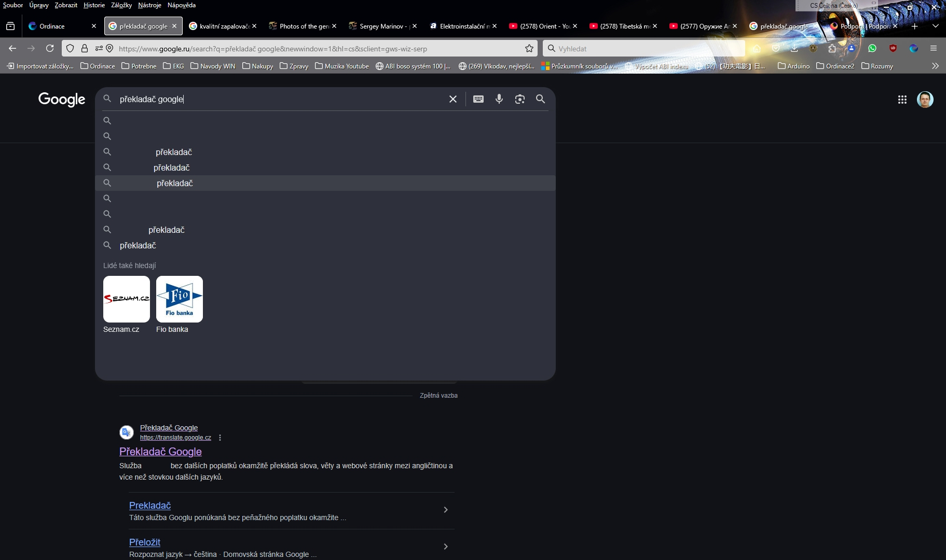Reload the current page

[x=50, y=48]
